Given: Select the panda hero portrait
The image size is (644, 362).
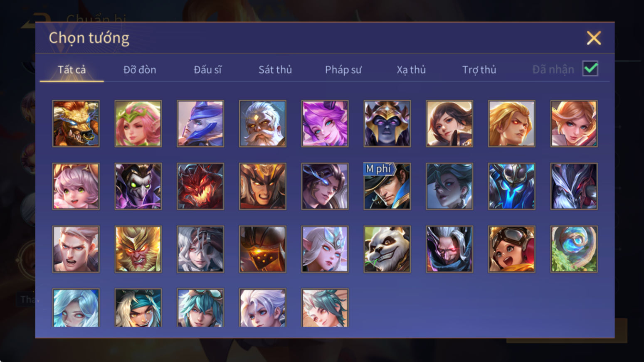Looking at the screenshot, I should 387,249.
